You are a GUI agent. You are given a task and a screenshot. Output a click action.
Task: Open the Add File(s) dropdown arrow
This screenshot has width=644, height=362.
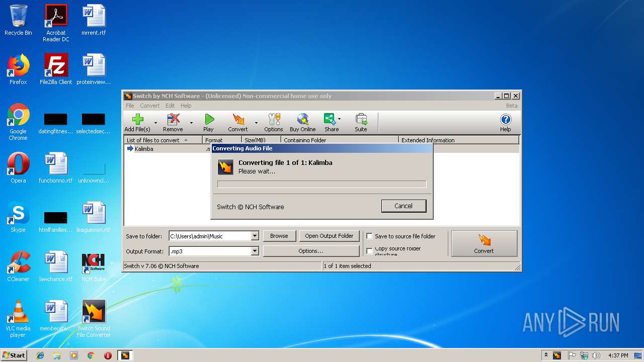click(x=155, y=123)
